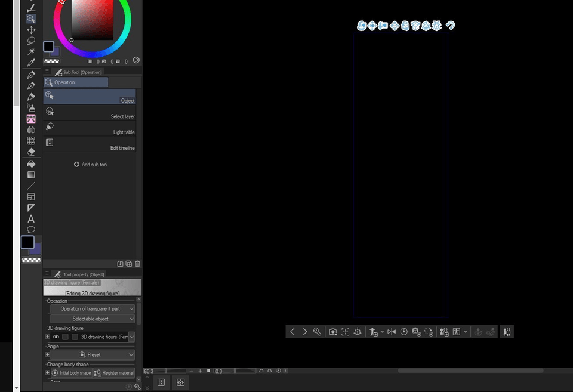Select next 3D object in object launcher
Screen dimensions: 573x392
[x=305, y=332]
